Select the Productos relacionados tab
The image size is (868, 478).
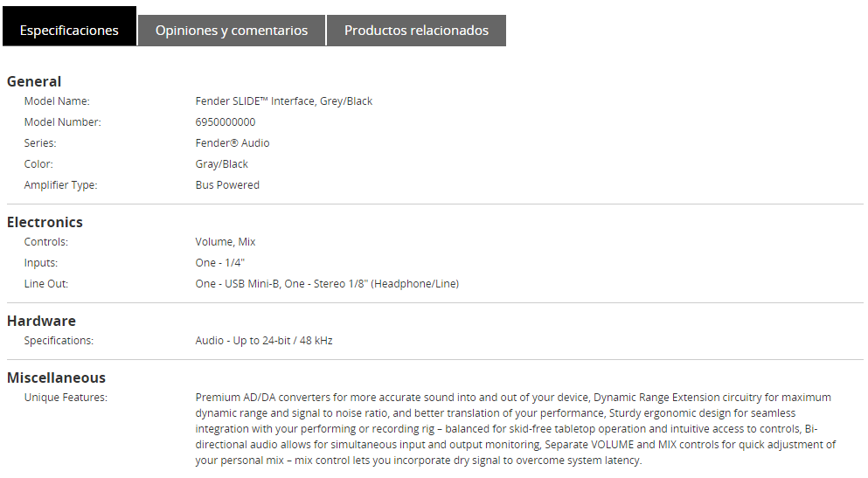pos(416,31)
